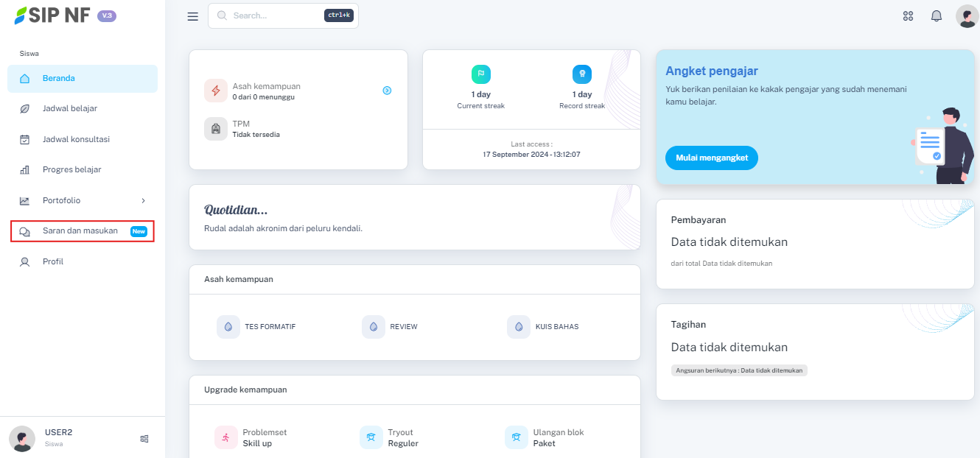Select the REVIEW quiz icon
This screenshot has height=458, width=980.
tap(374, 327)
